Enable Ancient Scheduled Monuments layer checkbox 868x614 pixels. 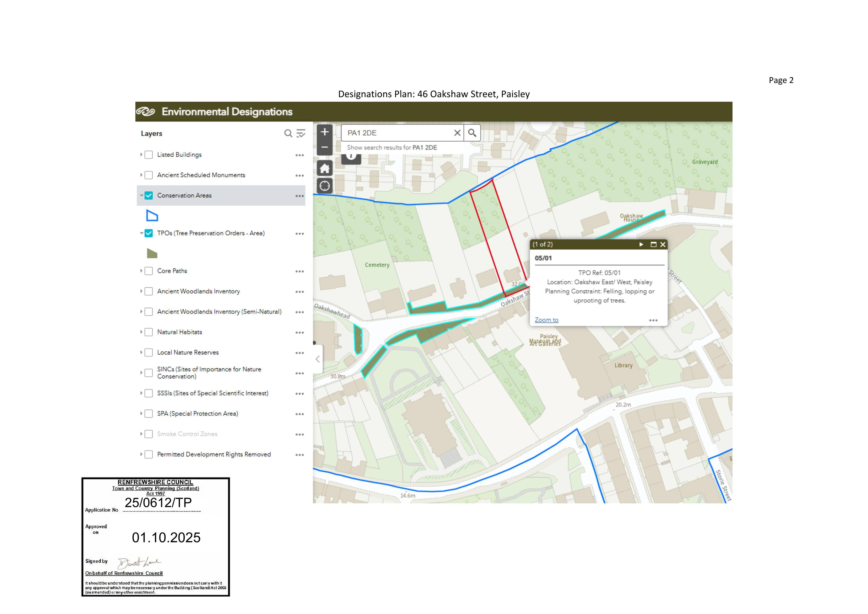pyautogui.click(x=149, y=175)
